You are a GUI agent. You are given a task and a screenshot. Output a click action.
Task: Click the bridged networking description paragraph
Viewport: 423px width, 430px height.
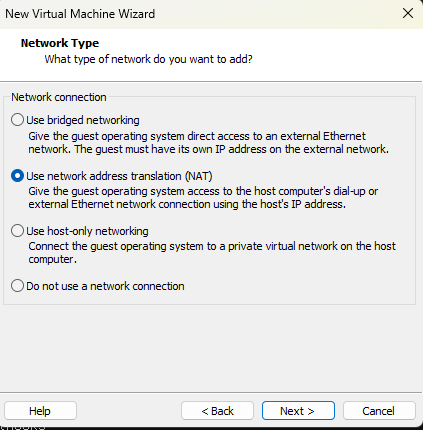(208, 142)
